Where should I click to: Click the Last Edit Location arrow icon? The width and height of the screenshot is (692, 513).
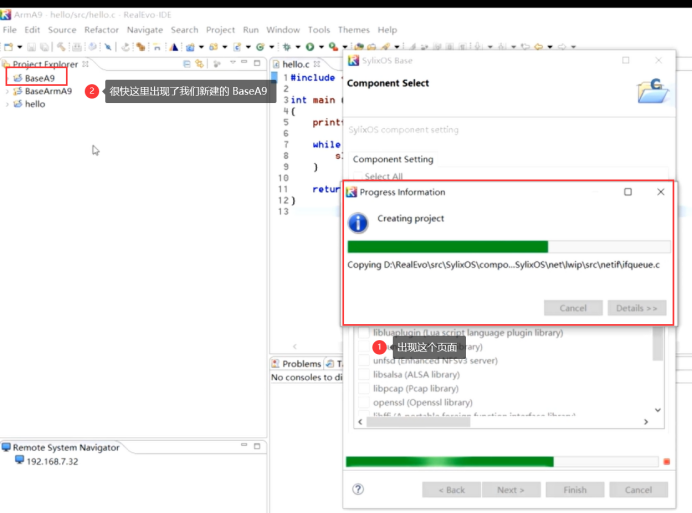[x=525, y=46]
